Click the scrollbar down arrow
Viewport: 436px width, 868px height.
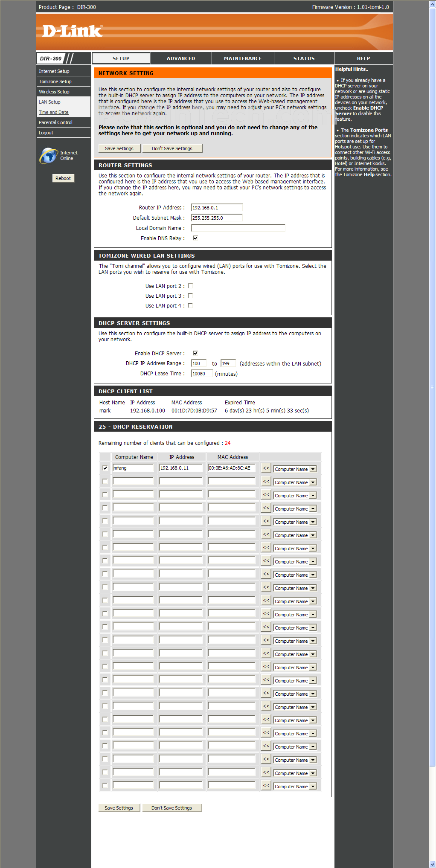point(432,864)
